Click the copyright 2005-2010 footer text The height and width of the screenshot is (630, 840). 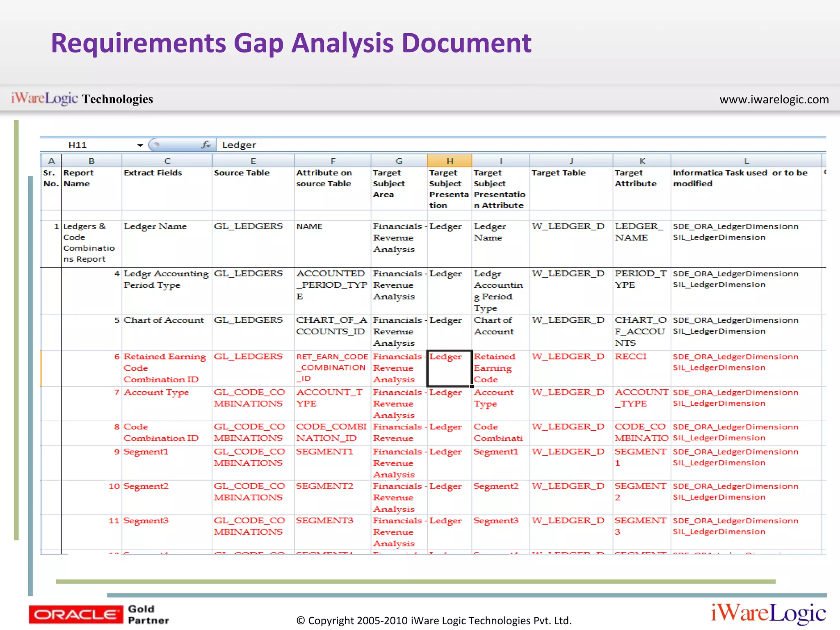[434, 621]
